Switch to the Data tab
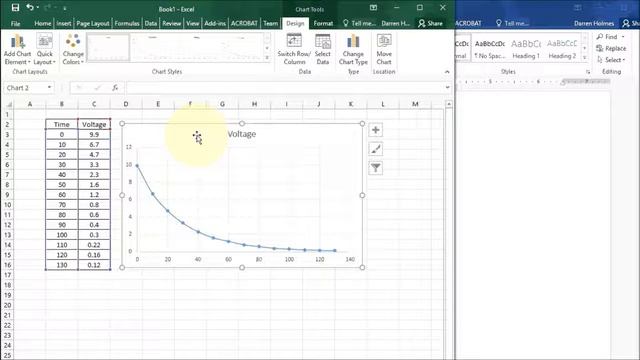Screen dimensions: 640x360 [x=151, y=23]
